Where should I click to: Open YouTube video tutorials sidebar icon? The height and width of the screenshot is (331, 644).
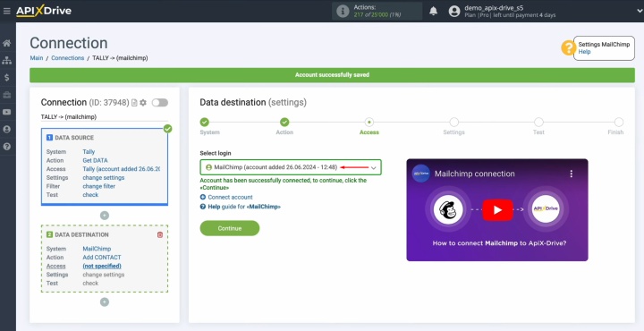pos(6,112)
